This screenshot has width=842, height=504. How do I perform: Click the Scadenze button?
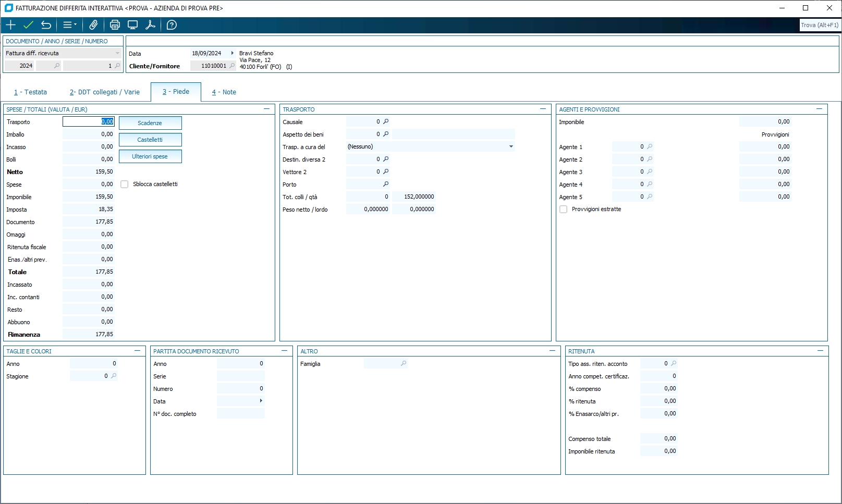(x=150, y=123)
